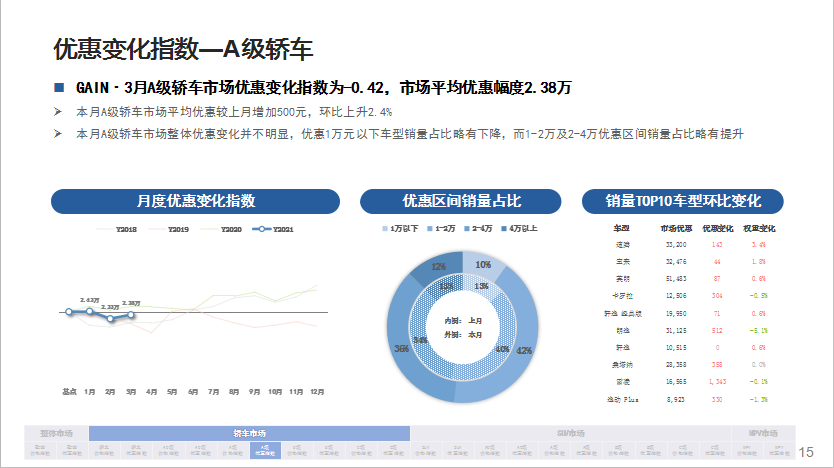Click the highlighted sub-tab under 轿车市场
834x468 pixels.
pyautogui.click(x=264, y=451)
